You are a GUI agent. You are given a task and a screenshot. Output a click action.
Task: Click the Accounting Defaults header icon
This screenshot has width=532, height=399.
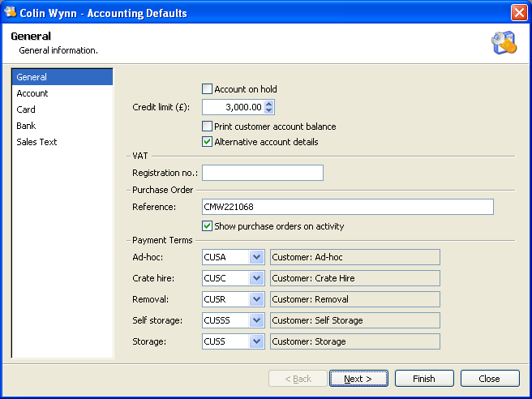click(x=504, y=42)
